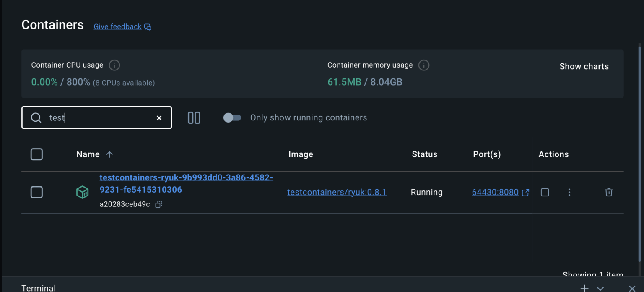Sort containers by the Name column arrow
This screenshot has height=292, width=644.
pos(109,154)
